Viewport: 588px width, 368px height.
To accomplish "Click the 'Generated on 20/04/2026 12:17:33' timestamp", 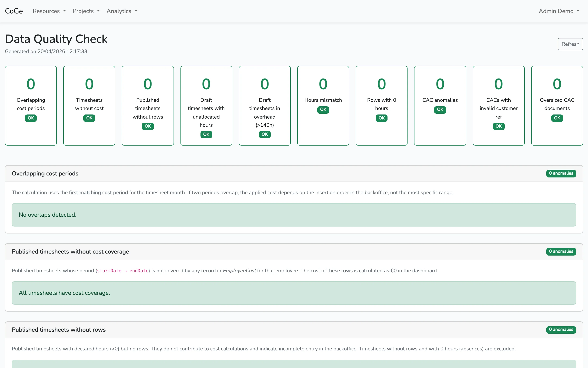I will tap(46, 51).
